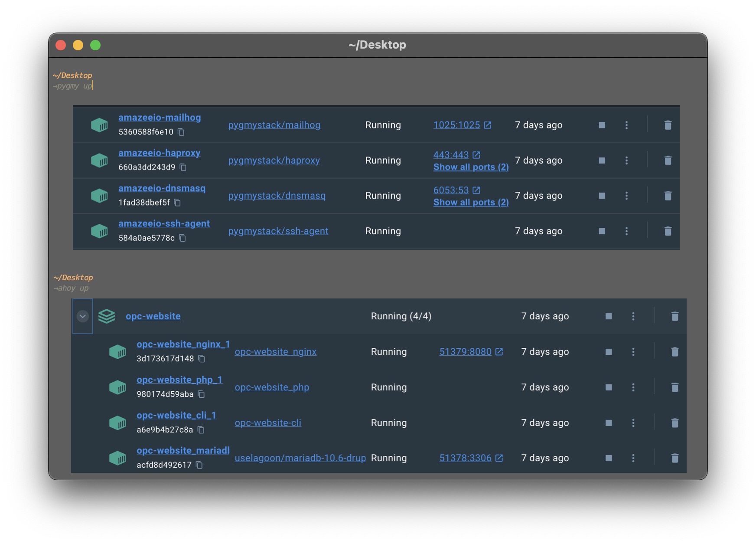Open pygmystack/haproxy image link
Screen dimensions: 756x544
(274, 161)
